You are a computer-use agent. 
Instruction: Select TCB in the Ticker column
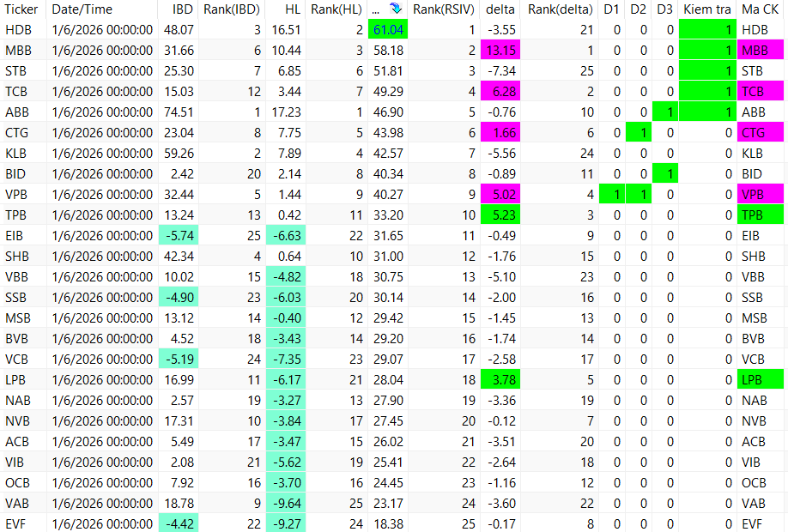(x=16, y=92)
